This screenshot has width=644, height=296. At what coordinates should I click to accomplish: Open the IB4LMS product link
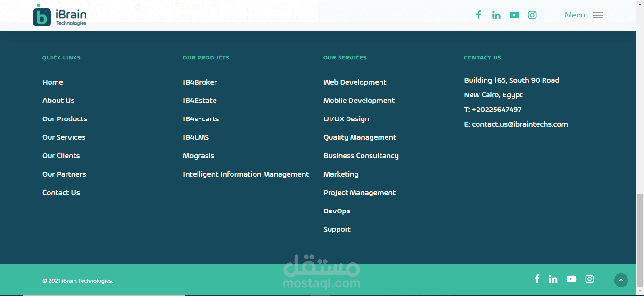196,137
